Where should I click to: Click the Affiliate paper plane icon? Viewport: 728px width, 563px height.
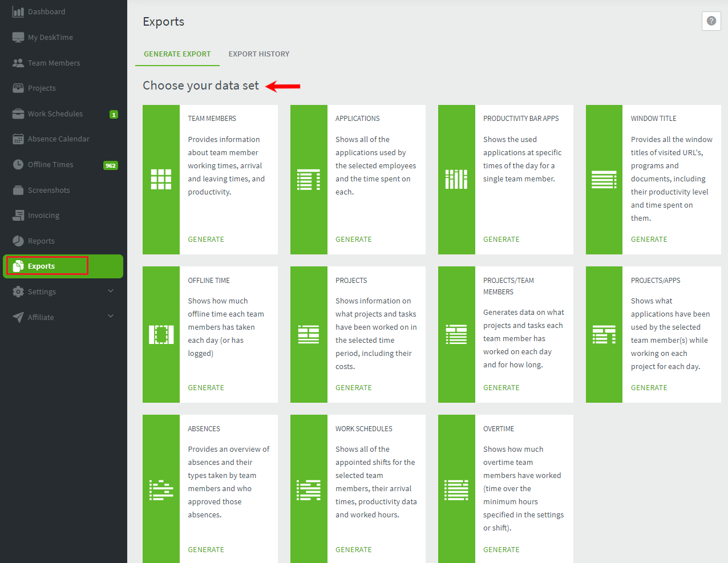(x=18, y=317)
